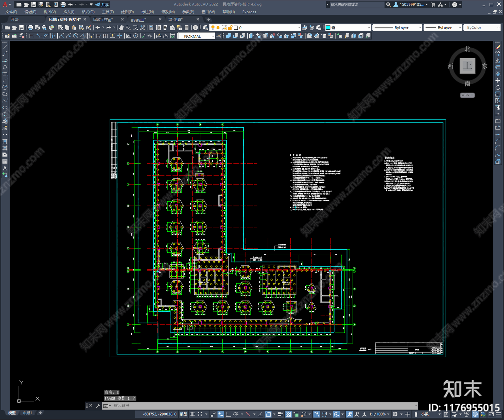
Task: Click the Hatch tool in the draw toolbar
Action: tap(5, 141)
